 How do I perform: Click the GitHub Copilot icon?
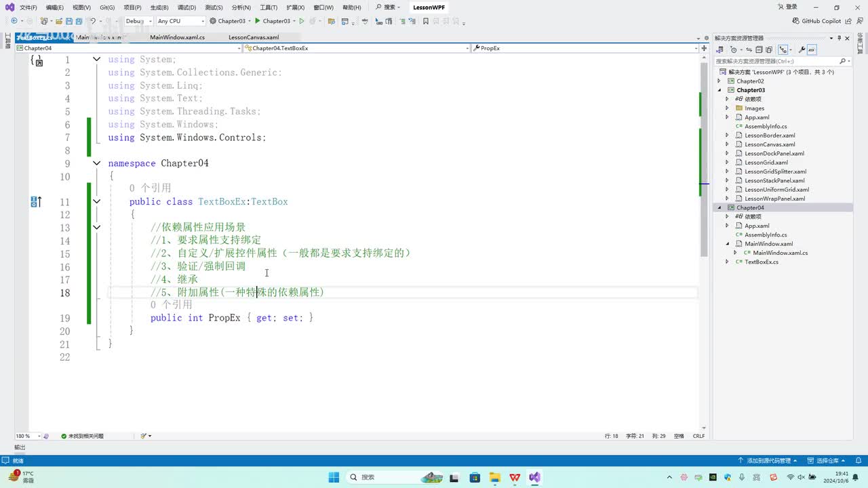tap(796, 21)
